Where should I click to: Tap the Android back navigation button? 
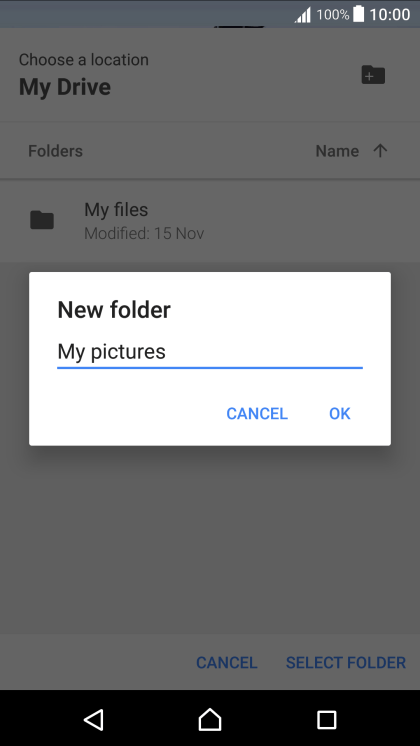point(94,719)
